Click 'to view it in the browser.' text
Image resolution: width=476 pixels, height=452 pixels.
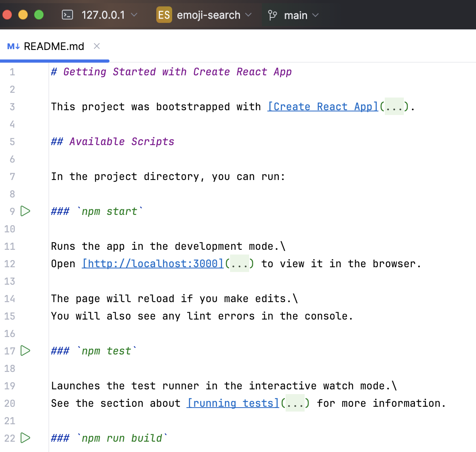point(341,264)
